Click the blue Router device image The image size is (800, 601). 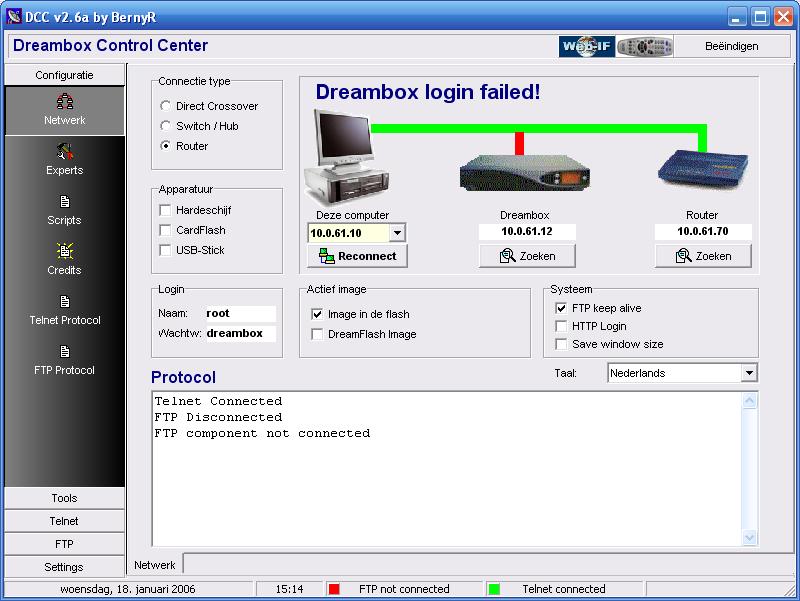(x=703, y=170)
